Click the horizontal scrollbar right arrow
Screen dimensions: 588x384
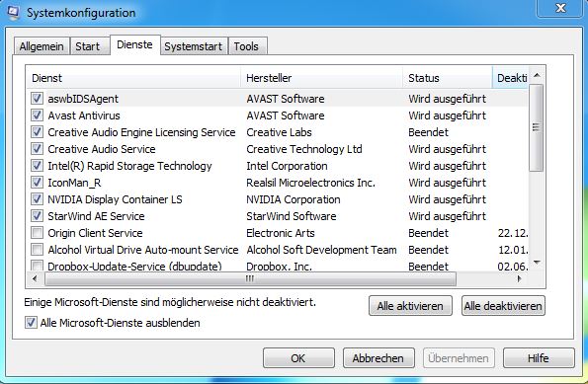[519, 278]
